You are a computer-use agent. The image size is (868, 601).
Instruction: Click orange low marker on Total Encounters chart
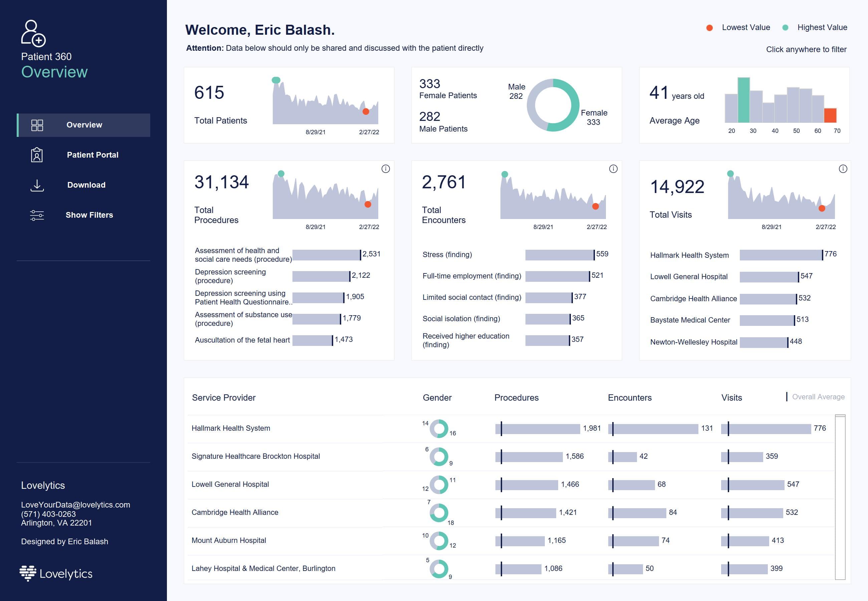(596, 206)
